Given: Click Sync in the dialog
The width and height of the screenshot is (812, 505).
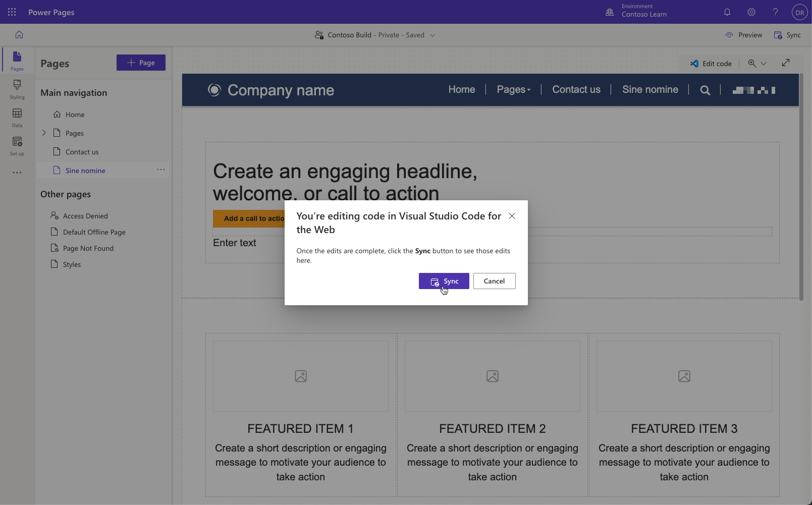Looking at the screenshot, I should click(443, 281).
